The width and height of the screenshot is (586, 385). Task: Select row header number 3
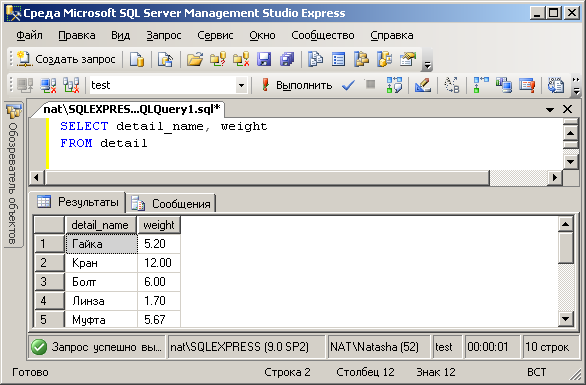pos(49,282)
